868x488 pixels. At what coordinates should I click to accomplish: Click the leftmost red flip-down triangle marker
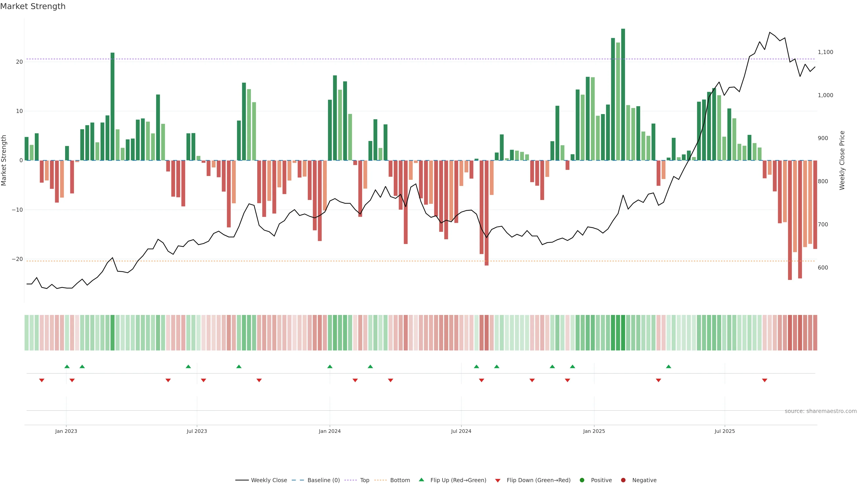[x=42, y=380]
